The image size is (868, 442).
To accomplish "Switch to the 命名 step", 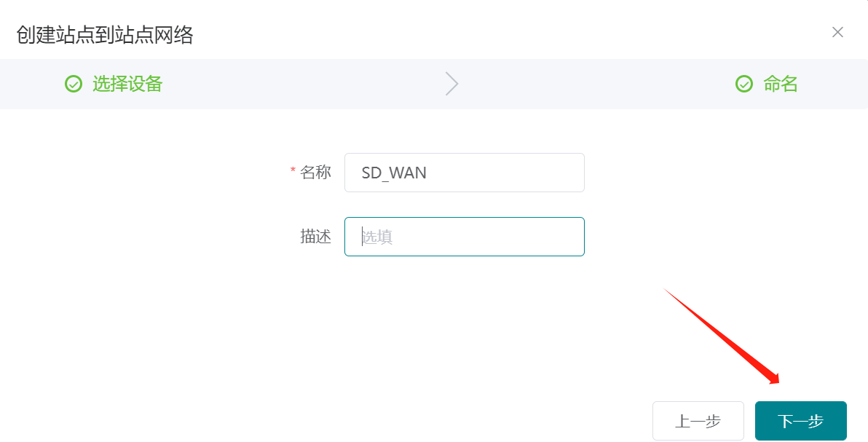I will click(x=780, y=84).
